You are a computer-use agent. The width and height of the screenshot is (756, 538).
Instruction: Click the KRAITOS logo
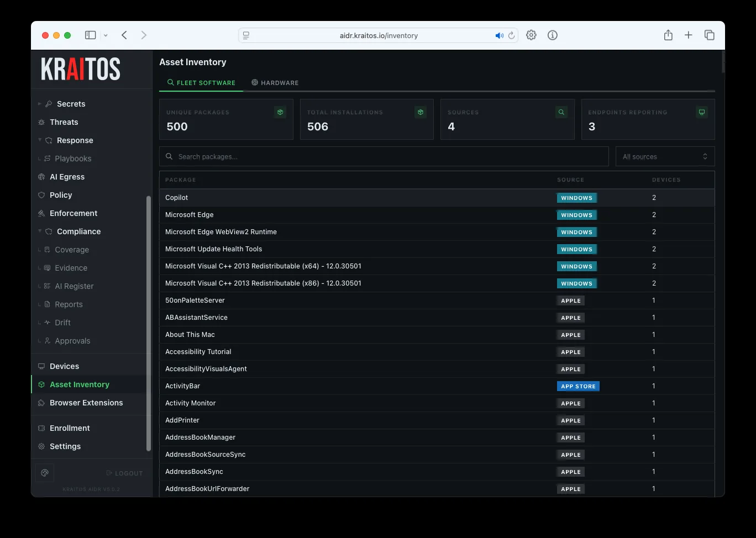(x=81, y=69)
